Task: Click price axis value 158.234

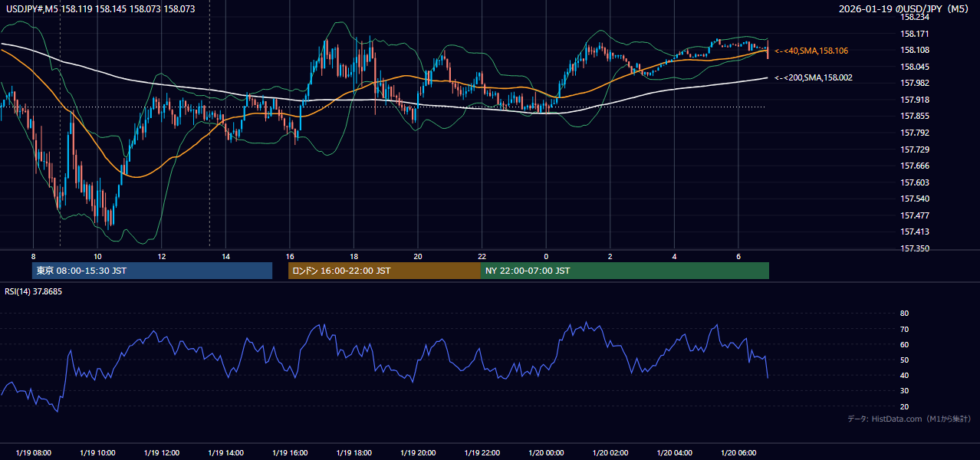Action: point(914,17)
